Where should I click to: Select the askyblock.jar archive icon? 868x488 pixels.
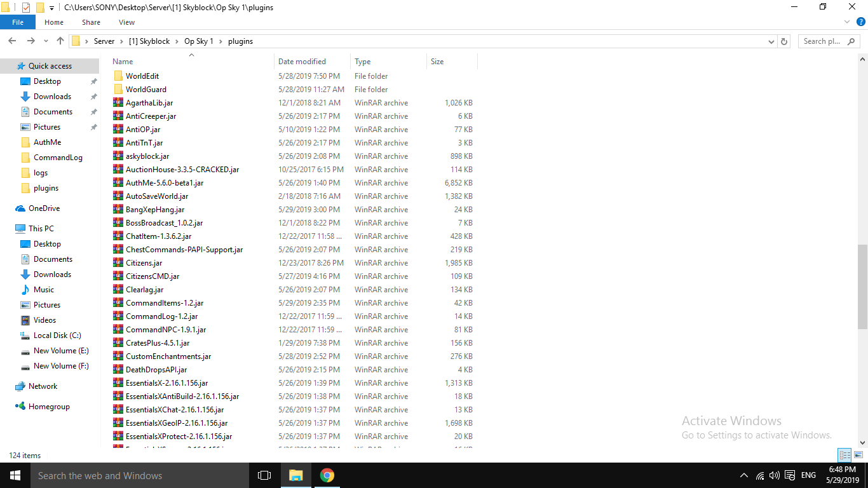(118, 156)
